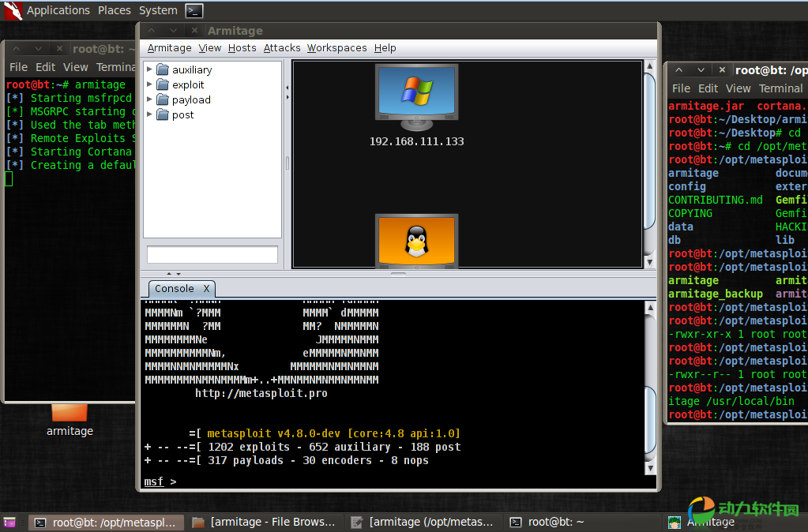The height and width of the screenshot is (532, 808).
Task: Open the Workspaces menu
Action: (336, 47)
